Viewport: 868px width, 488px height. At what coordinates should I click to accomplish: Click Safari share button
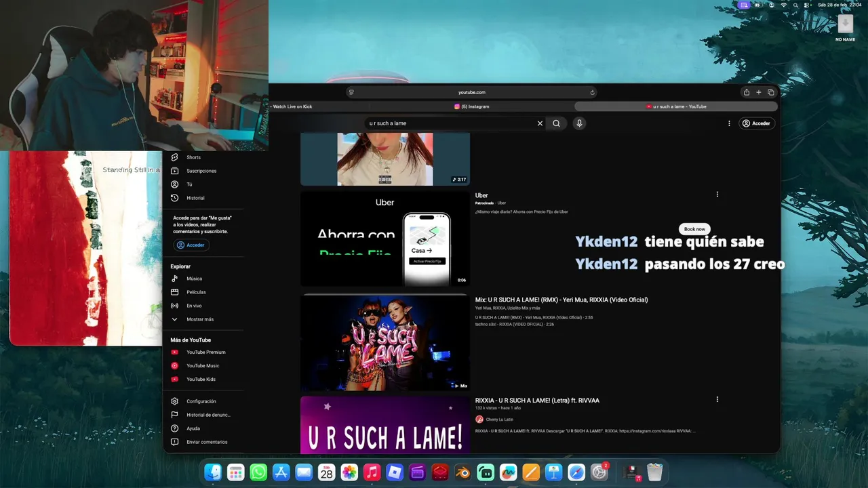(747, 92)
